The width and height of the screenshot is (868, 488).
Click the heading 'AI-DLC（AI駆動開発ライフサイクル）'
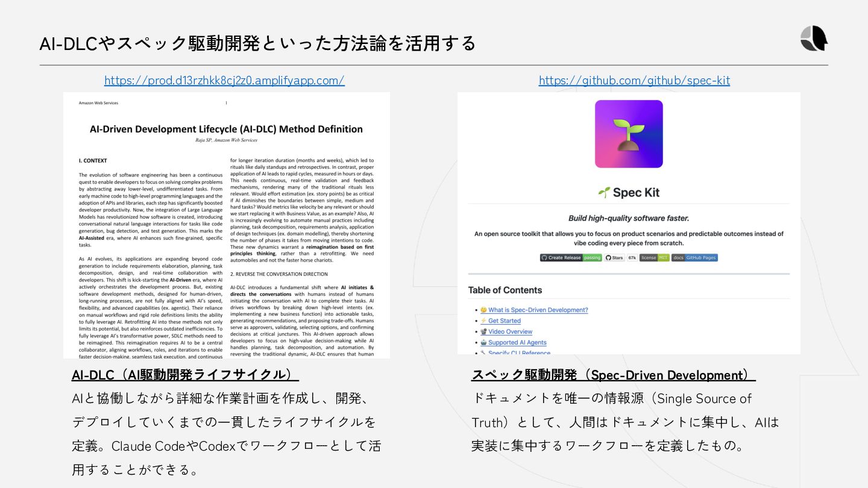coord(185,375)
